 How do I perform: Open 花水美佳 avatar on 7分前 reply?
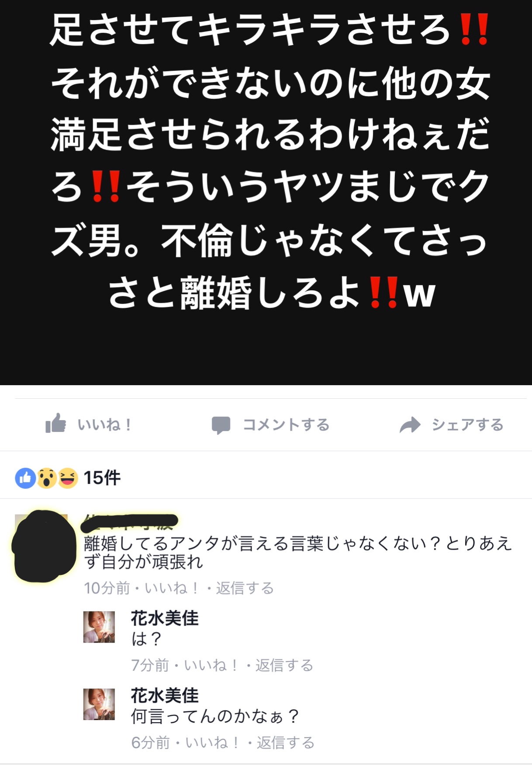point(99,627)
